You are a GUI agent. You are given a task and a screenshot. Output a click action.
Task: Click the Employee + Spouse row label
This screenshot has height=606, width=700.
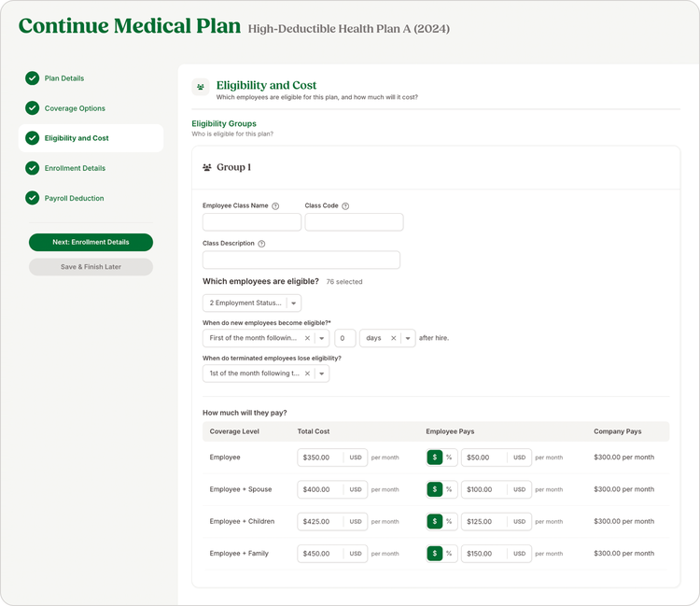241,489
